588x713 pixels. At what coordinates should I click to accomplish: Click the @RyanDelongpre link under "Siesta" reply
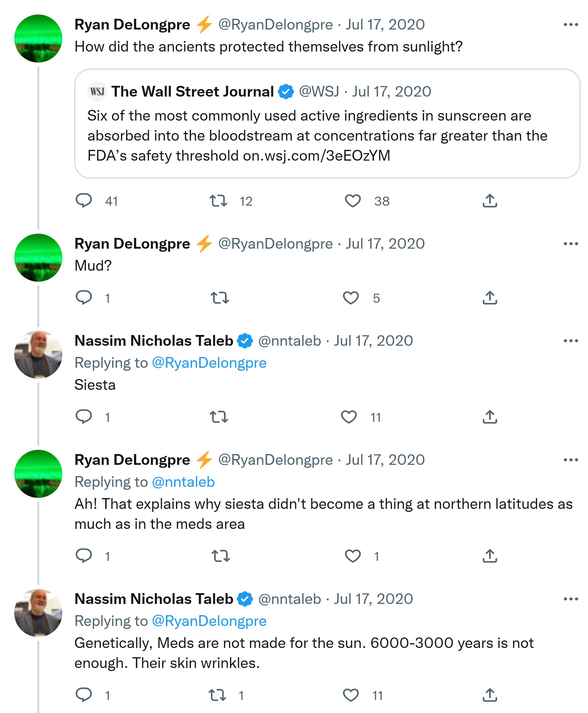click(x=209, y=363)
